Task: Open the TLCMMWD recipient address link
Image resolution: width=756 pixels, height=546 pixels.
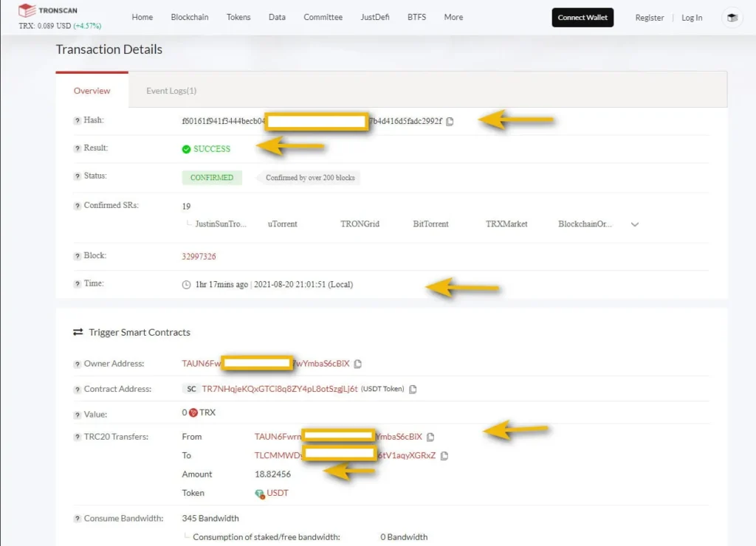Action: click(346, 455)
